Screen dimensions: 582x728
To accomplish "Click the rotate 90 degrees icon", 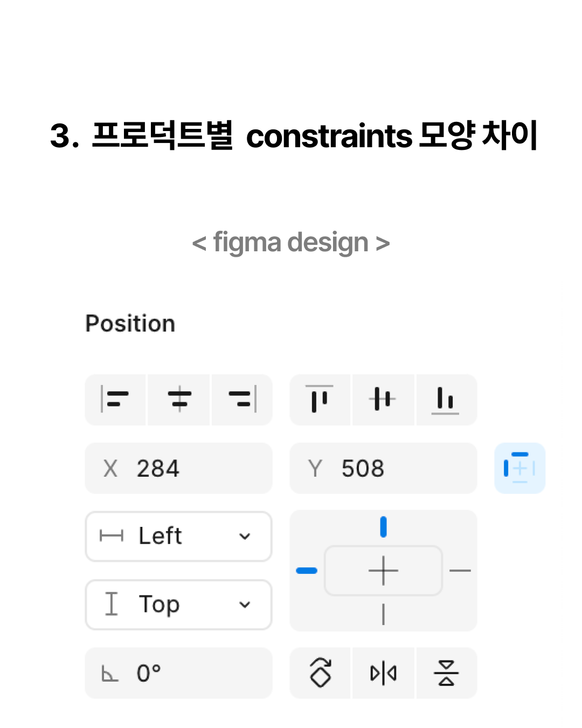I will (x=320, y=673).
